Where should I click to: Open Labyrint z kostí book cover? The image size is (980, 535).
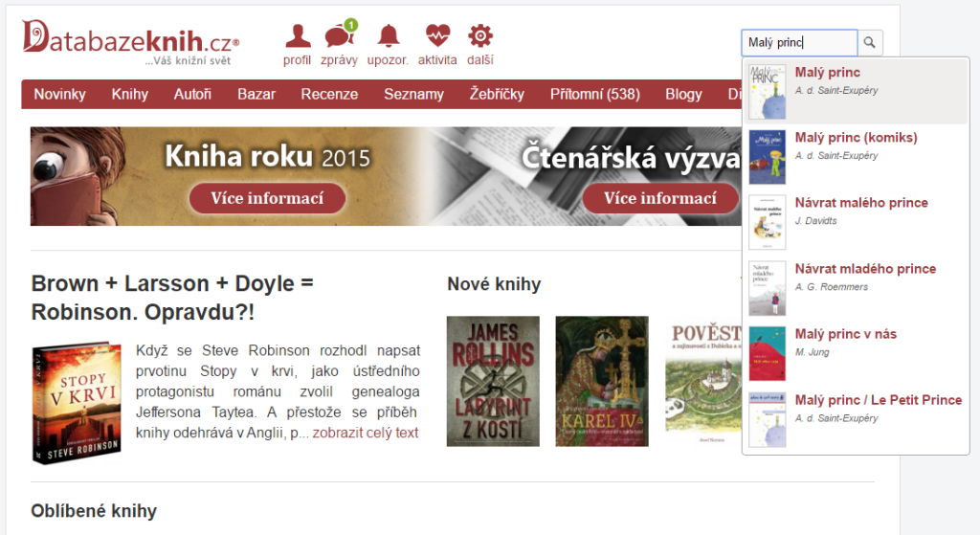493,381
